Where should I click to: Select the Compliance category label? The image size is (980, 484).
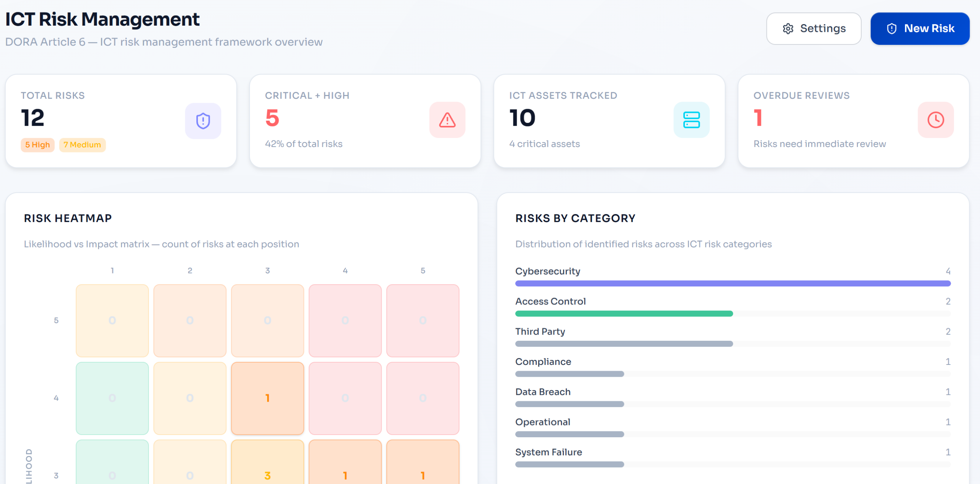(x=543, y=361)
